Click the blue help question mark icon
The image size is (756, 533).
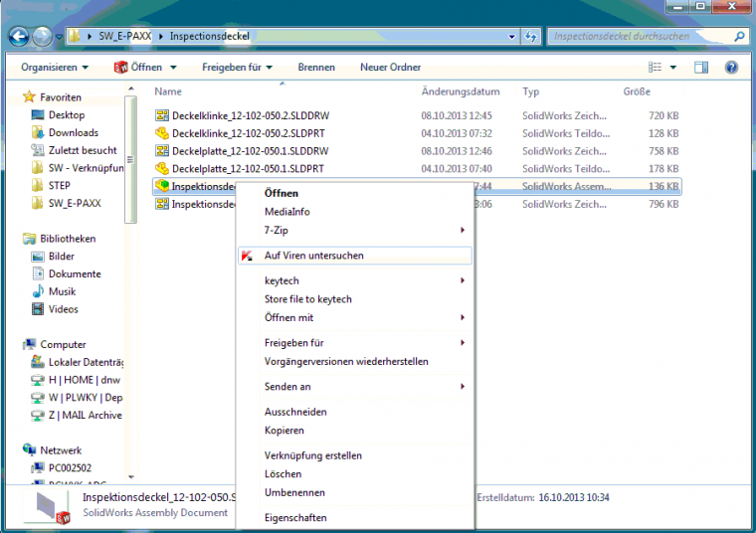click(731, 67)
